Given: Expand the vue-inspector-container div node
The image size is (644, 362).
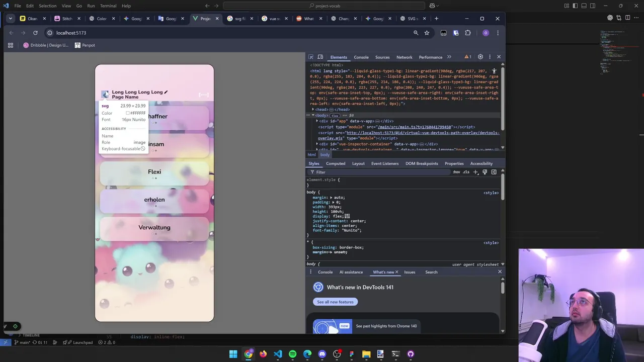Looking at the screenshot, I should coord(317,144).
